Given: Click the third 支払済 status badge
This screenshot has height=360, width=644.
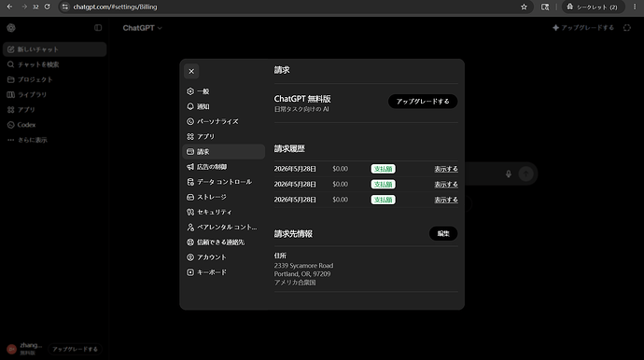Looking at the screenshot, I should click(x=384, y=200).
